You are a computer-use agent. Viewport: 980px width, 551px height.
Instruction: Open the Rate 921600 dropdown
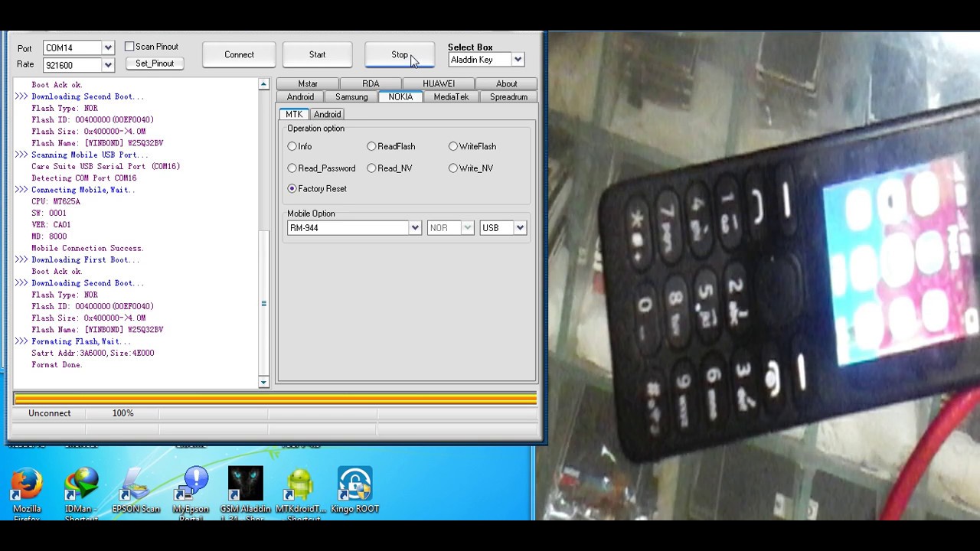pos(108,65)
